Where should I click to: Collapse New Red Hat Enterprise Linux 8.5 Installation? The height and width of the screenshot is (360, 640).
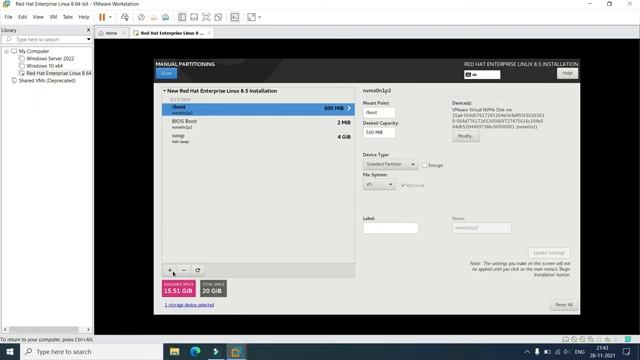(165, 91)
